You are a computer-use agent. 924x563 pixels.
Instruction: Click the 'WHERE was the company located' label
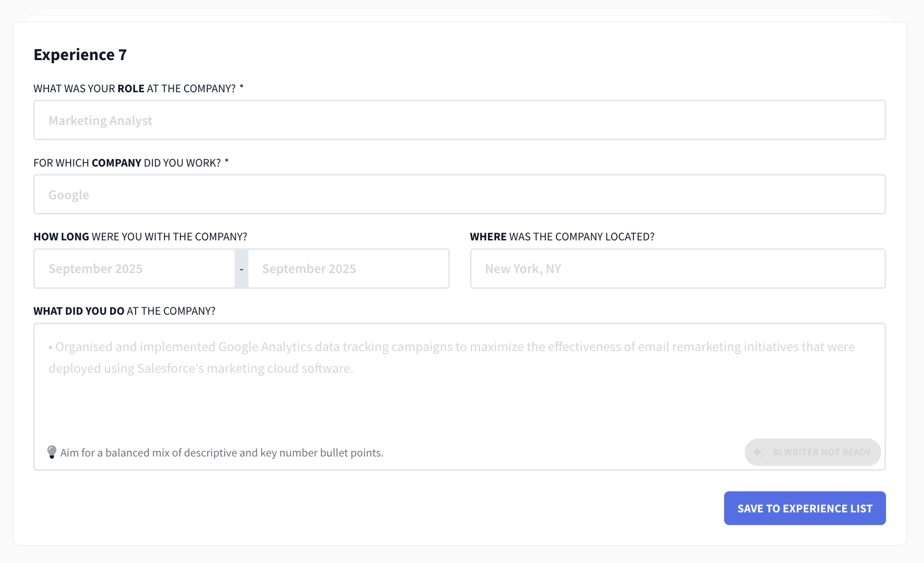562,237
